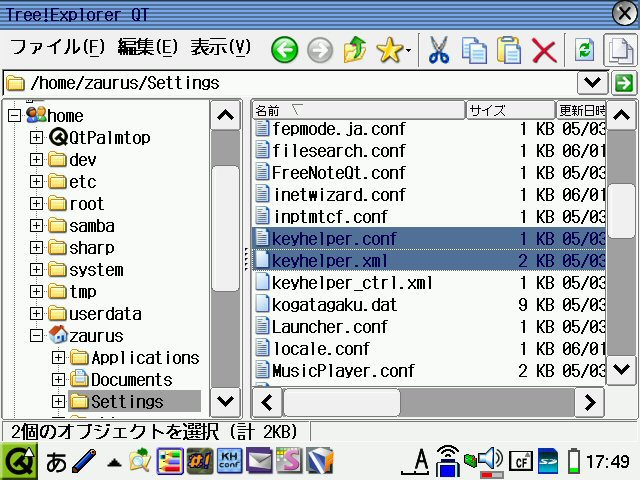Open the star Favorites dropdown

click(x=393, y=50)
